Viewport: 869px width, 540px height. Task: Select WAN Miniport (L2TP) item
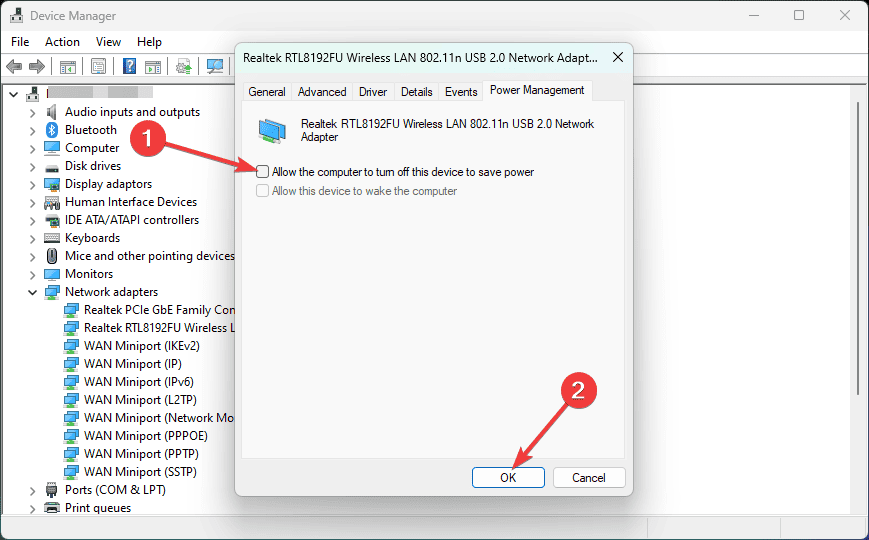click(140, 400)
